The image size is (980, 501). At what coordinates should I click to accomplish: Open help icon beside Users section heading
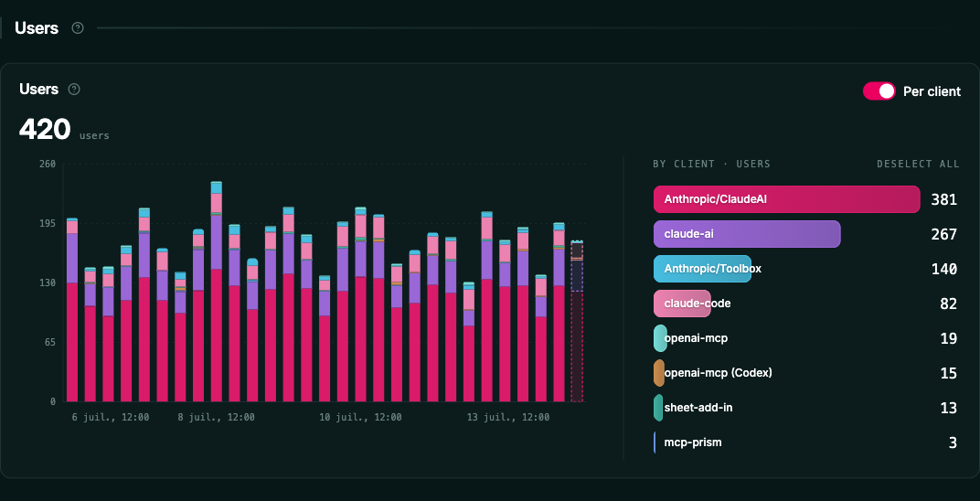point(78,27)
